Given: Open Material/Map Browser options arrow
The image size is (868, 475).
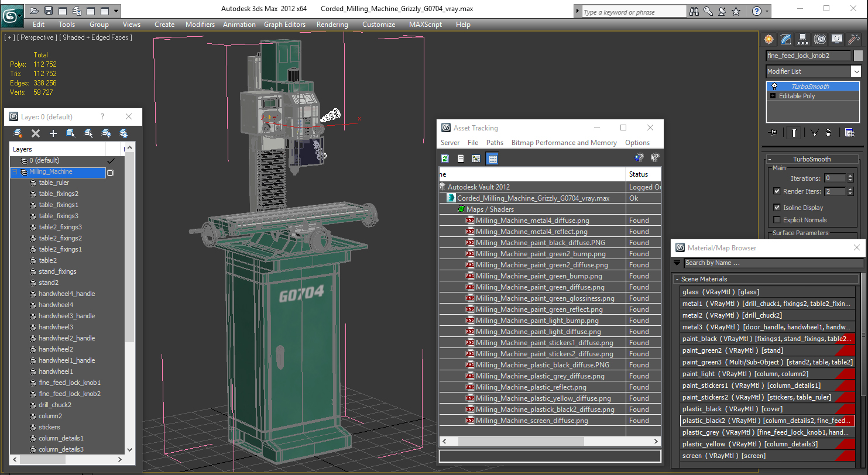Looking at the screenshot, I should point(677,263).
